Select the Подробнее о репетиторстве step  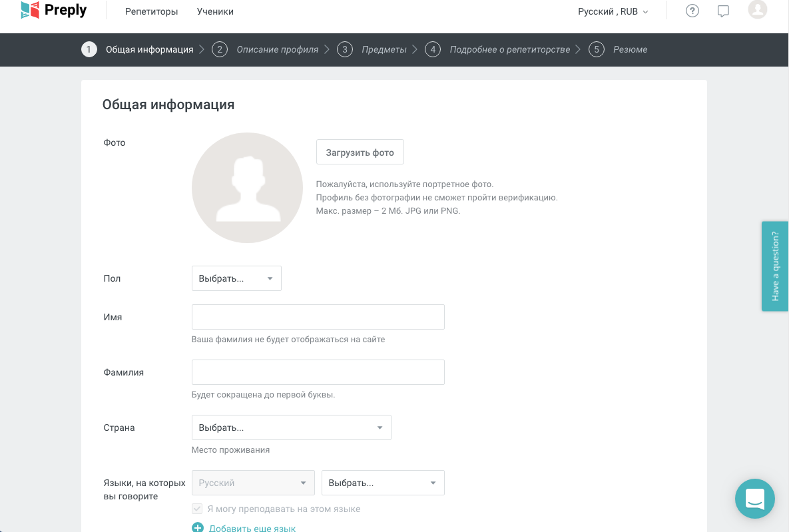coord(510,49)
